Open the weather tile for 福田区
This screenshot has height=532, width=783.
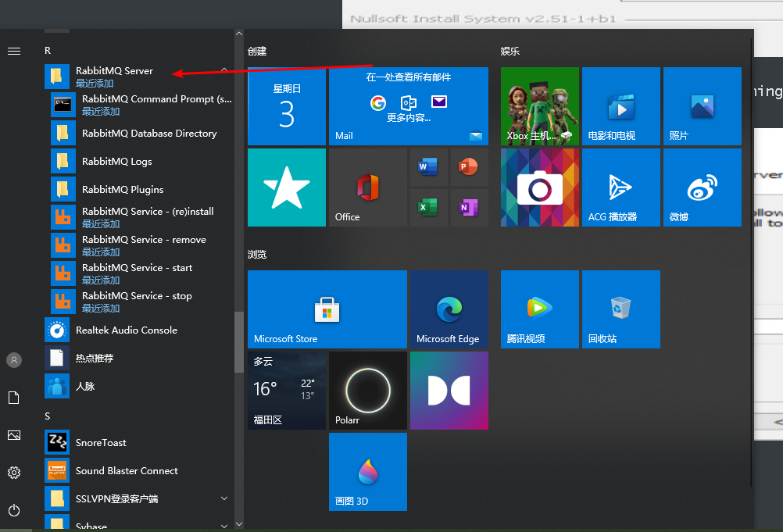click(287, 391)
